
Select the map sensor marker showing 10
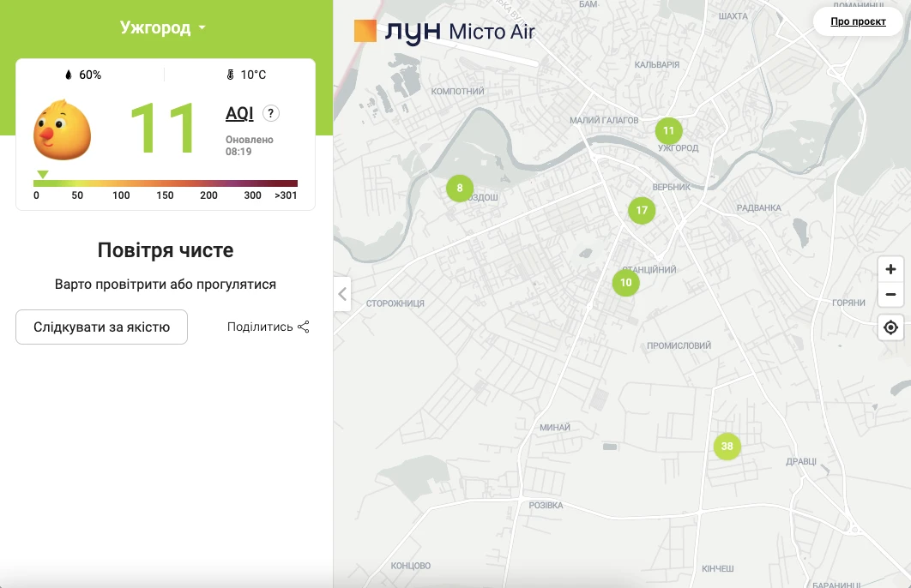pyautogui.click(x=625, y=282)
